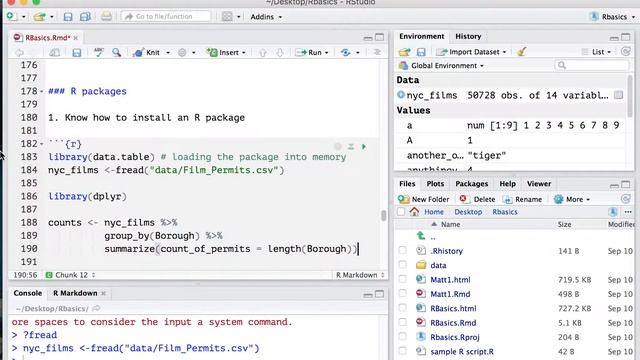This screenshot has height=360, width=640.
Task: Tick the select-all checkbox in Files path bar
Action: tap(401, 212)
